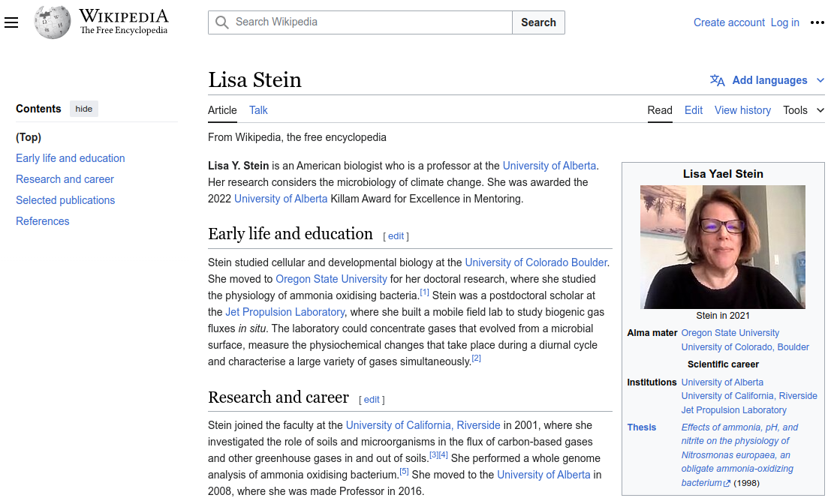This screenshot has height=504, width=831.
Task: Open the hamburger main menu
Action: click(11, 22)
